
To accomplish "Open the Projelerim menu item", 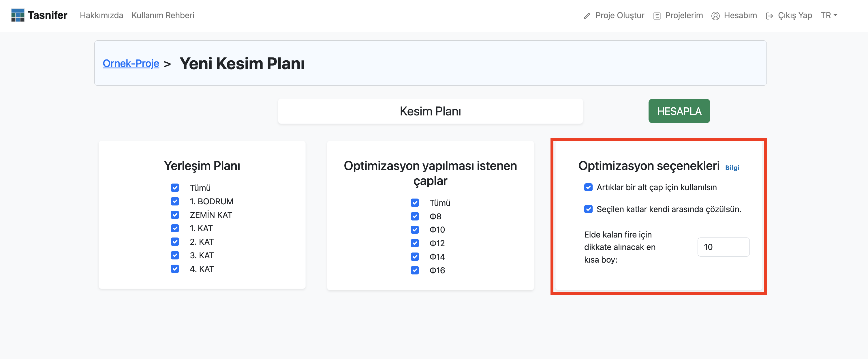I will click(x=684, y=16).
